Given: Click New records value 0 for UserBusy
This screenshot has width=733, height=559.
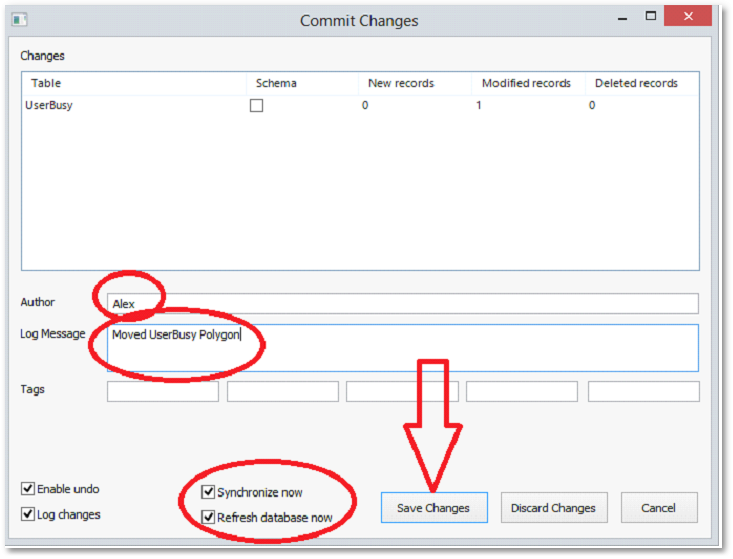Looking at the screenshot, I should (365, 106).
